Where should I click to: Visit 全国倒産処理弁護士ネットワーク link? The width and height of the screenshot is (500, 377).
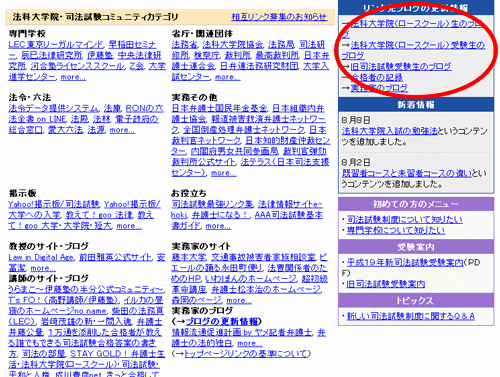[244, 130]
